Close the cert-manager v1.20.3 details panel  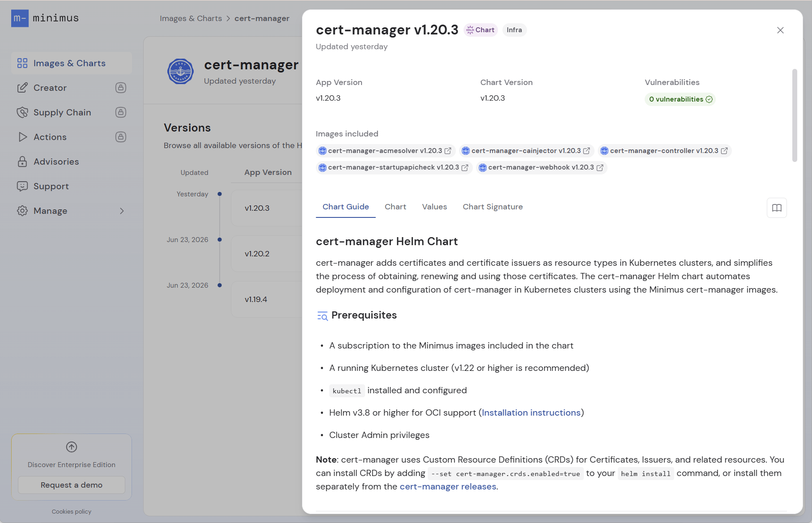pyautogui.click(x=780, y=30)
